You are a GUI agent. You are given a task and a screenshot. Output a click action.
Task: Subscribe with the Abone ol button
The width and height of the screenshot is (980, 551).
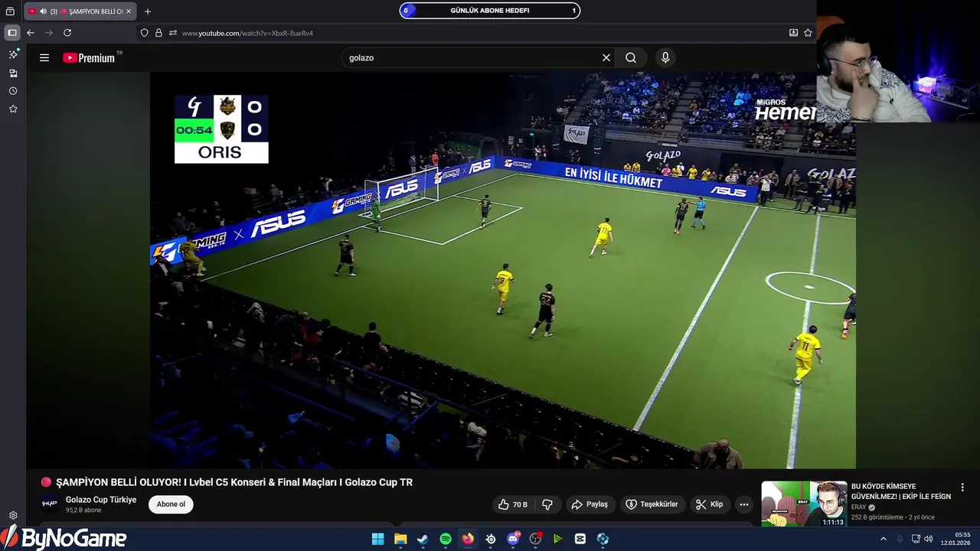(x=171, y=504)
